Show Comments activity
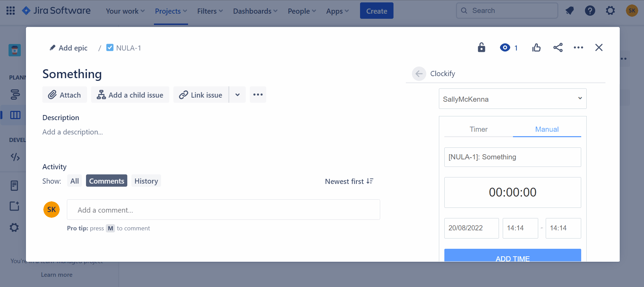 106,181
